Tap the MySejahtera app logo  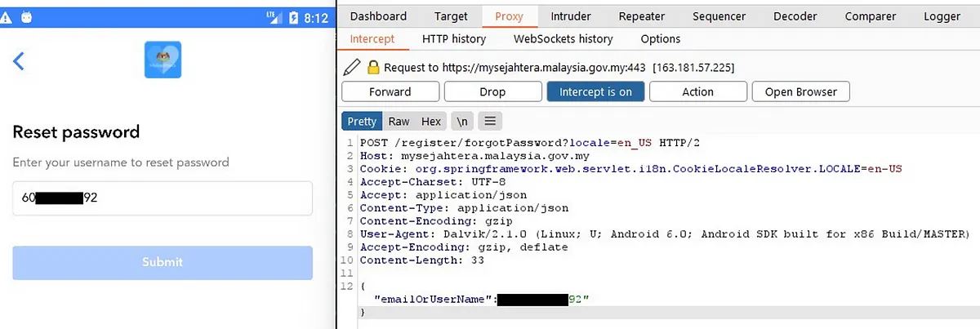163,60
